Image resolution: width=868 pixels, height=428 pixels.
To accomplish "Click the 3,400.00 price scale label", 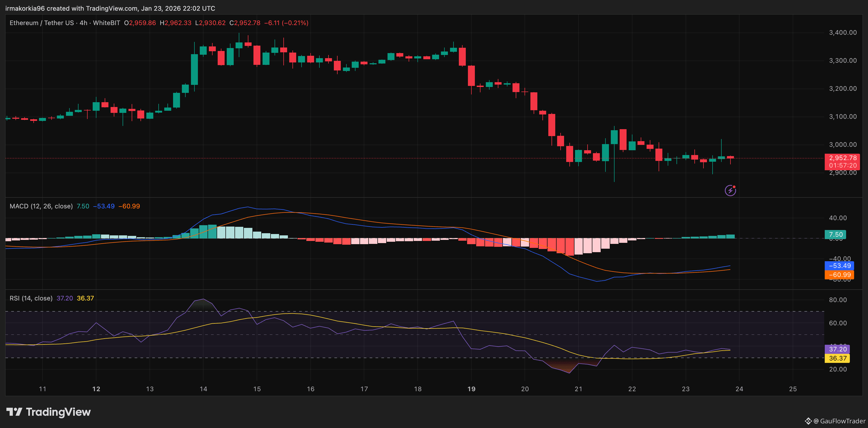I will [x=843, y=33].
